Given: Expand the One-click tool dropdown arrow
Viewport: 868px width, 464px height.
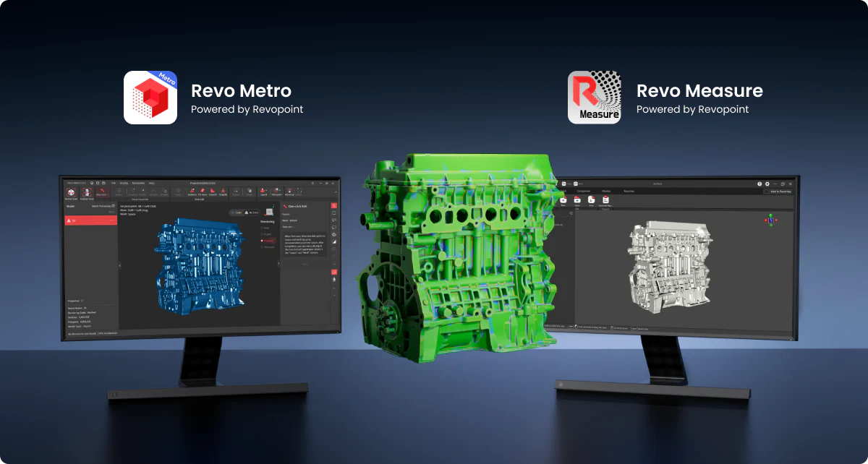Looking at the screenshot, I should pyautogui.click(x=108, y=194).
